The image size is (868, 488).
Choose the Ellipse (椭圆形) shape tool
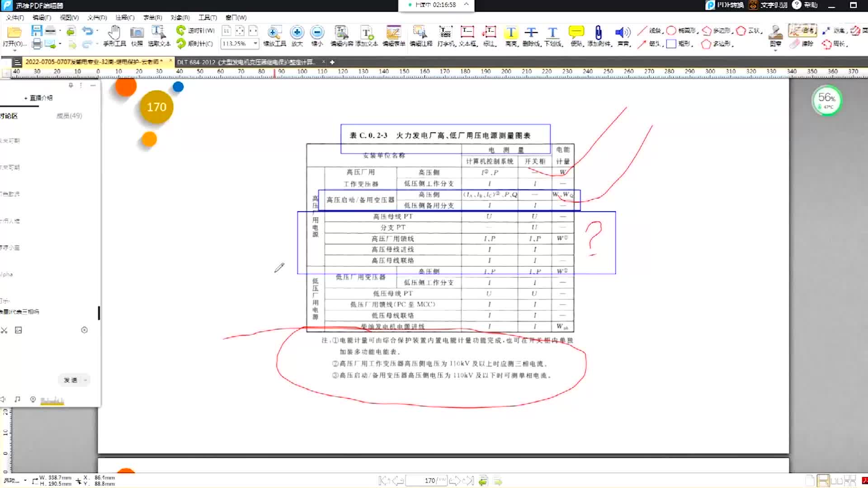pos(671,30)
